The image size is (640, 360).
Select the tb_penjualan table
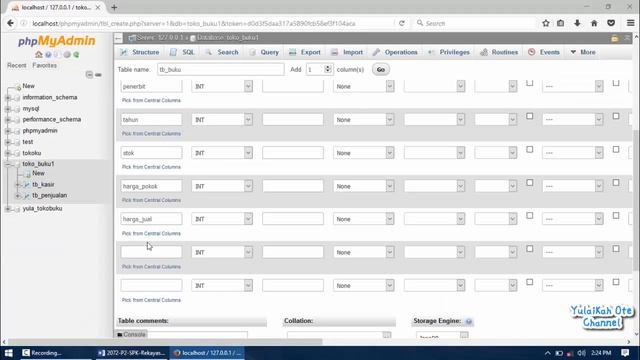point(49,196)
